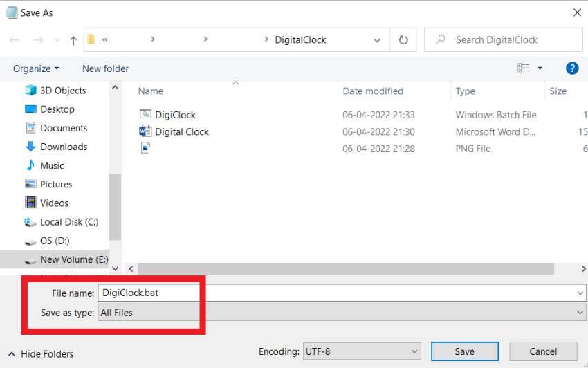Viewport: 588px width, 368px height.
Task: Go forward with the right arrow
Action: click(38, 39)
